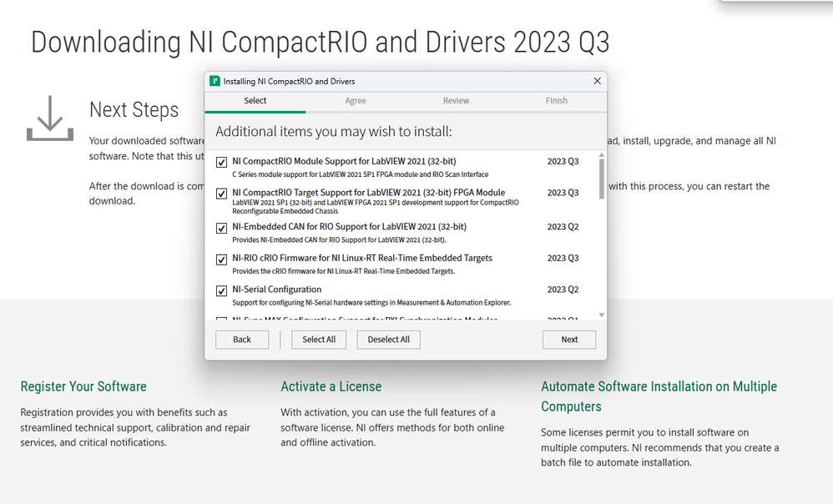The width and height of the screenshot is (833, 504).
Task: Click the scroll-up arrow of the items list
Action: tap(601, 155)
